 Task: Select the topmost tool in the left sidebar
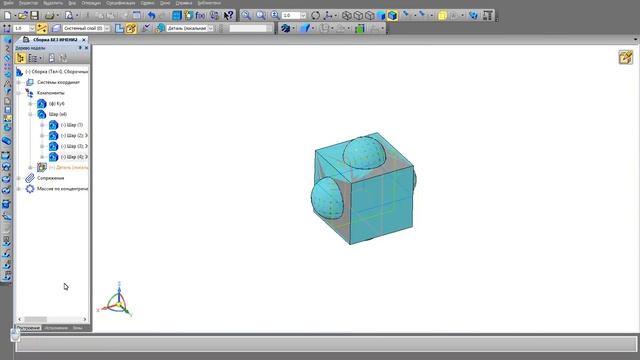tap(7, 40)
